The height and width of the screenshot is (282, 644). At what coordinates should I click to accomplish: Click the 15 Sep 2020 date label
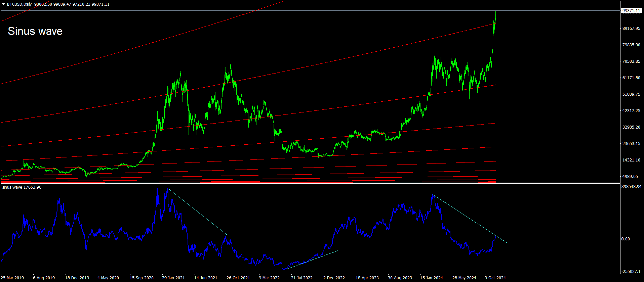click(142, 278)
